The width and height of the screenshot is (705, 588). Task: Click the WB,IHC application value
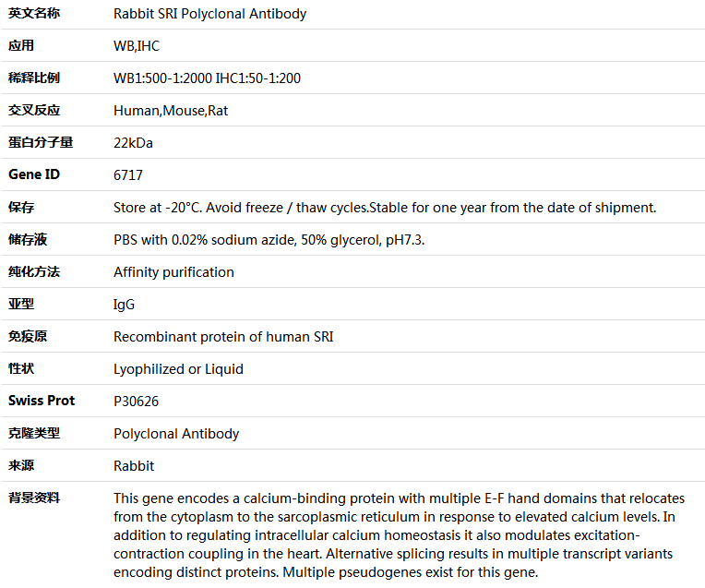(x=137, y=46)
